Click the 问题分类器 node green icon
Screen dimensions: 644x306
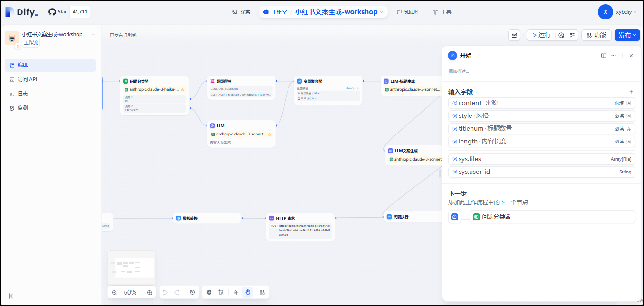[x=126, y=81]
